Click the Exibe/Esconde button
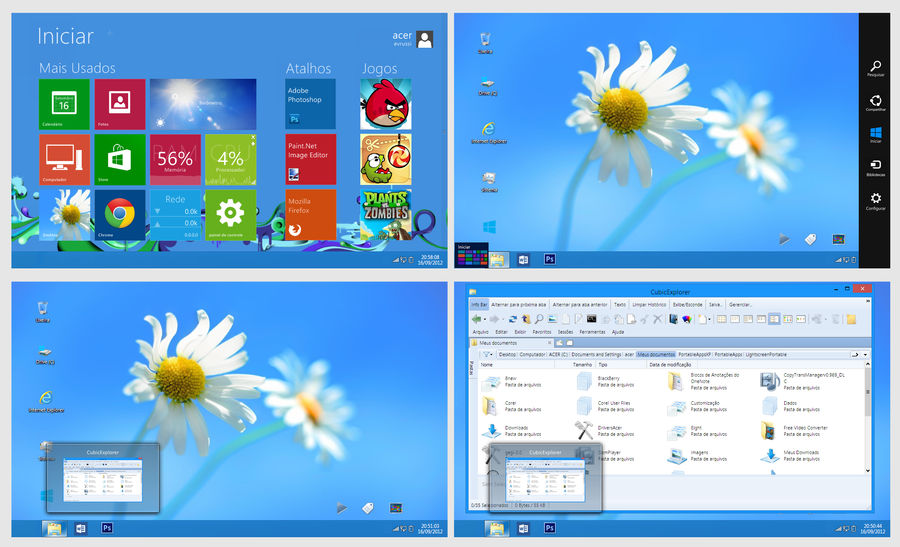The height and width of the screenshot is (547, 900). [x=688, y=305]
